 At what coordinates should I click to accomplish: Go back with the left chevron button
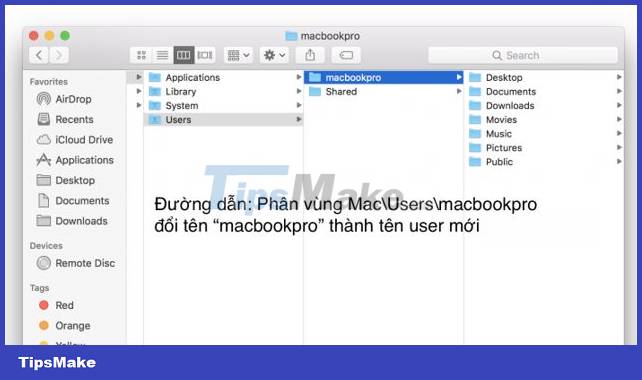39,55
